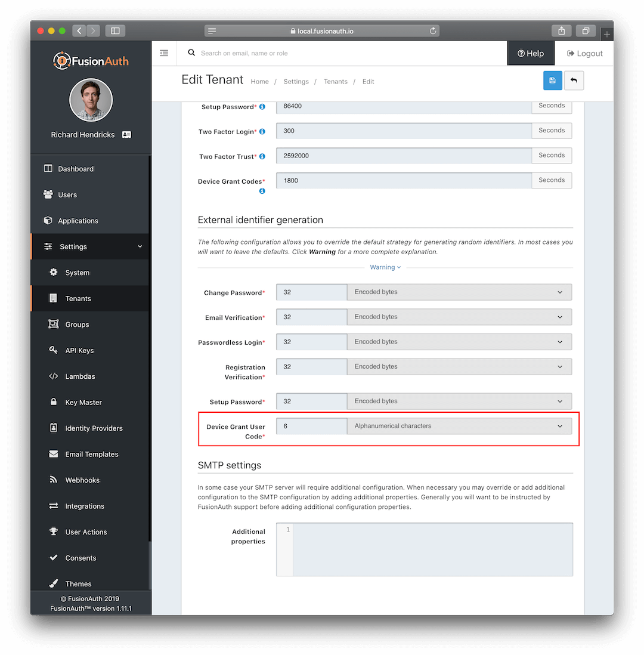Click Tenants breadcrumb link

(x=335, y=82)
